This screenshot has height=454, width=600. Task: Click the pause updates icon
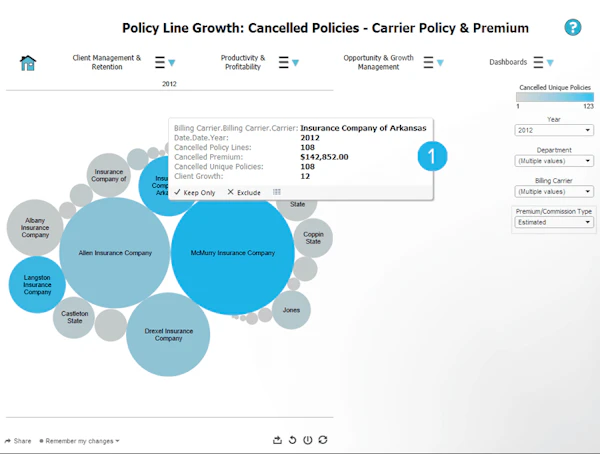(x=308, y=440)
